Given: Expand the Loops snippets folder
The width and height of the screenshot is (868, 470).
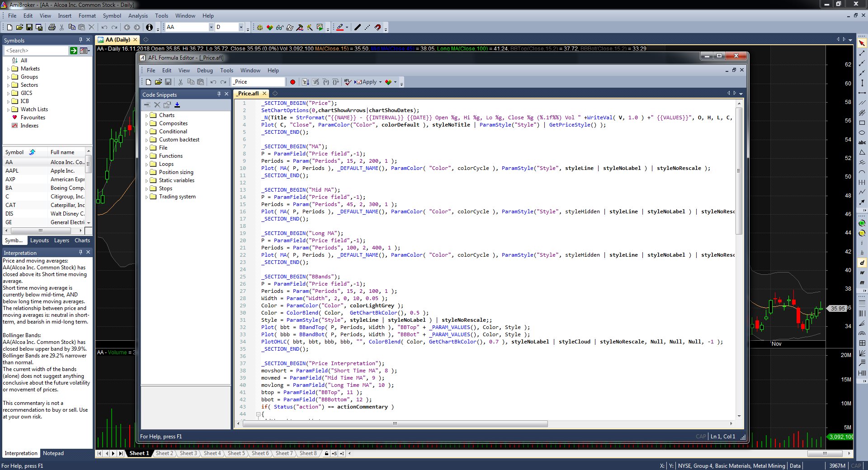Looking at the screenshot, I should (x=146, y=164).
